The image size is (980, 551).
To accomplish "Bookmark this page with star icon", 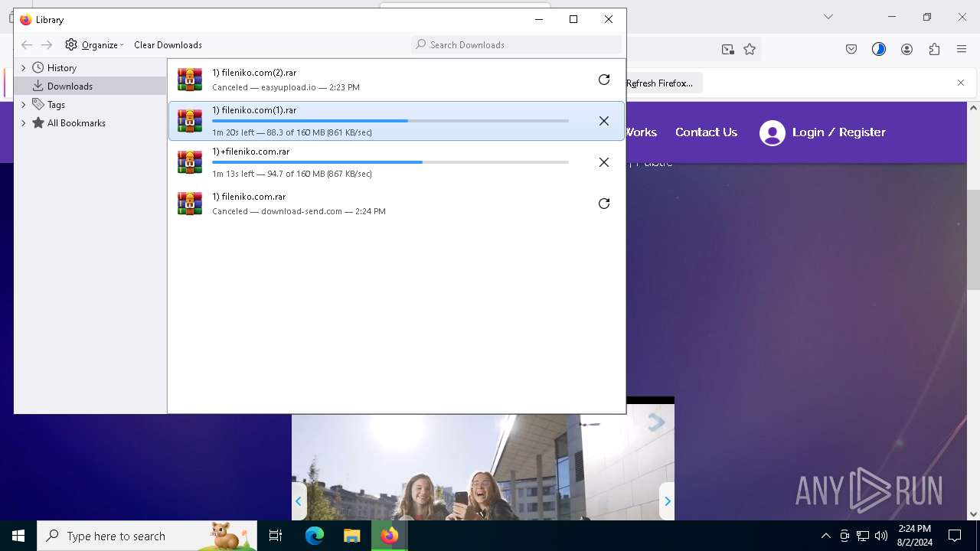I will 750,50.
